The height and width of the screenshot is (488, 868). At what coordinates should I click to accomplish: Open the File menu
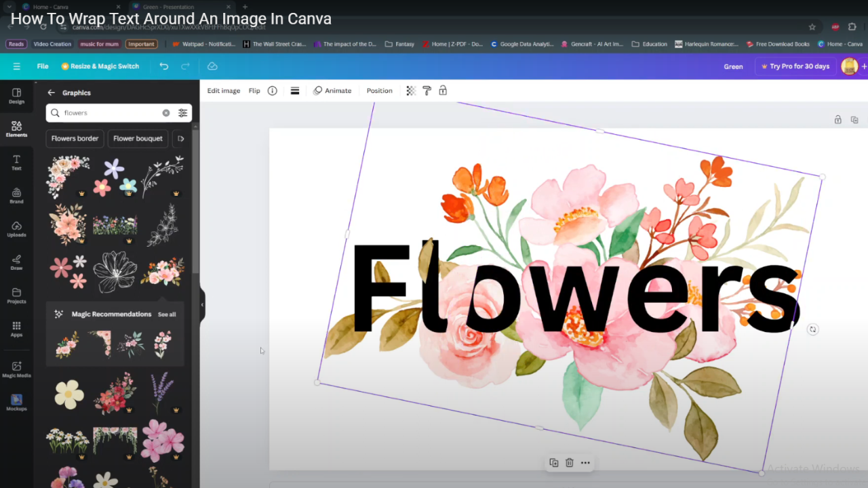pos(43,66)
